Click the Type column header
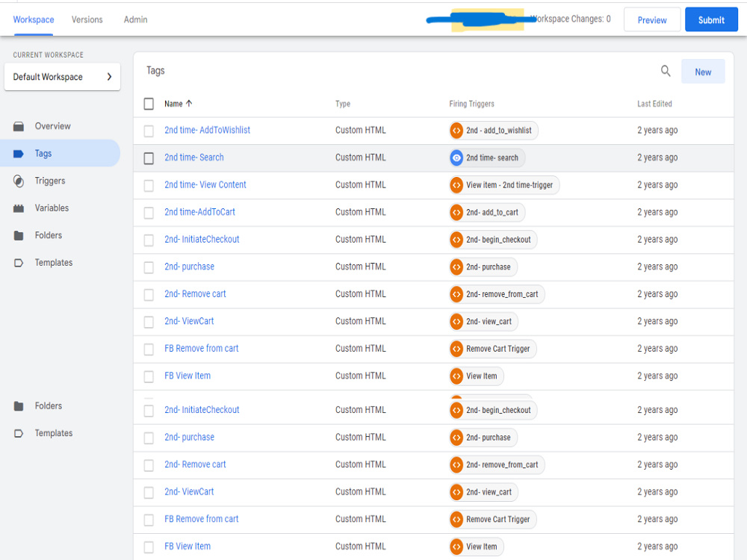 pos(343,104)
